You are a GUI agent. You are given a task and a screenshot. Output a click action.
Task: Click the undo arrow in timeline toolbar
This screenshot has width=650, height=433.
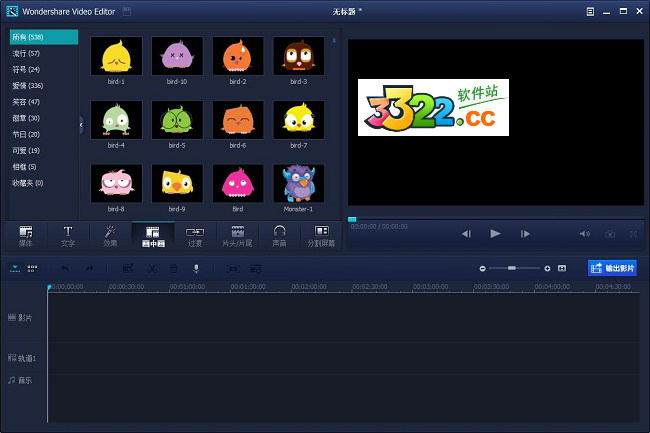65,269
